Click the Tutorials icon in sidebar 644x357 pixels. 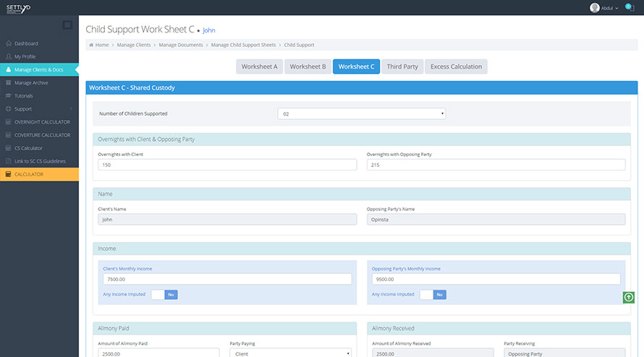point(9,96)
